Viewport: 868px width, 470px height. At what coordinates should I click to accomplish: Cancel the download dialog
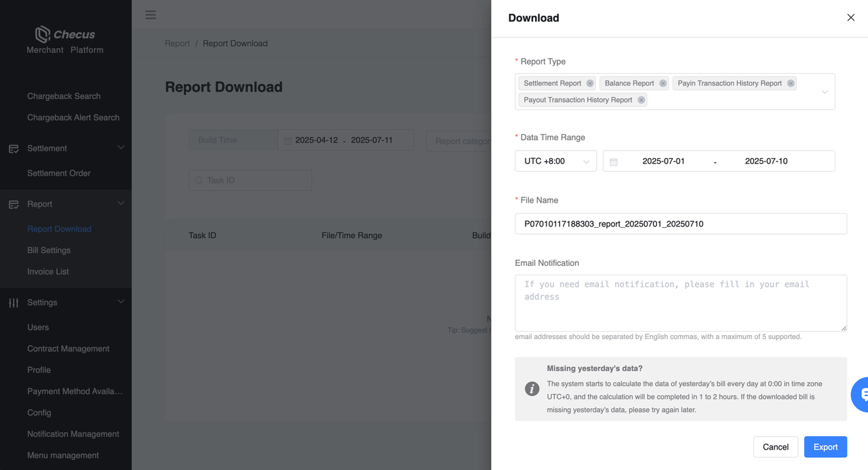(x=775, y=447)
